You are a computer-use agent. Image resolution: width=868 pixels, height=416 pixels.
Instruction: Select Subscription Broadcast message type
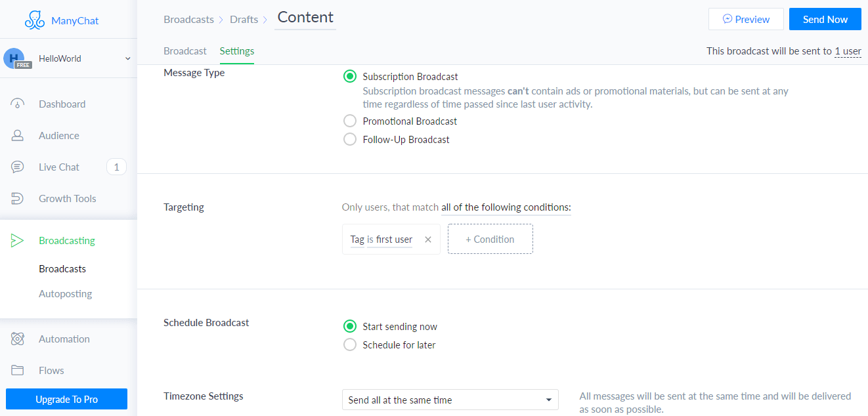click(350, 77)
